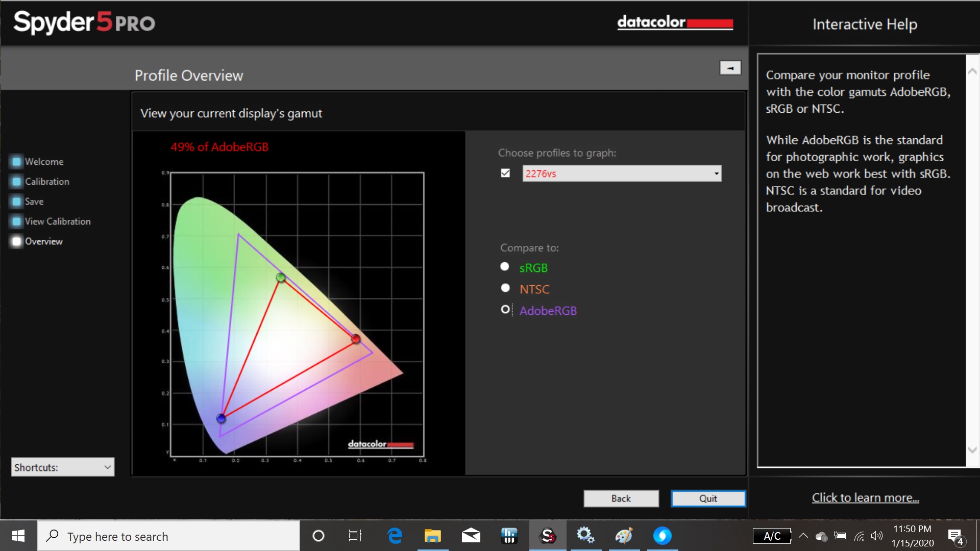Click the Welcome step indicator icon
The width and height of the screenshot is (980, 551).
(x=16, y=162)
